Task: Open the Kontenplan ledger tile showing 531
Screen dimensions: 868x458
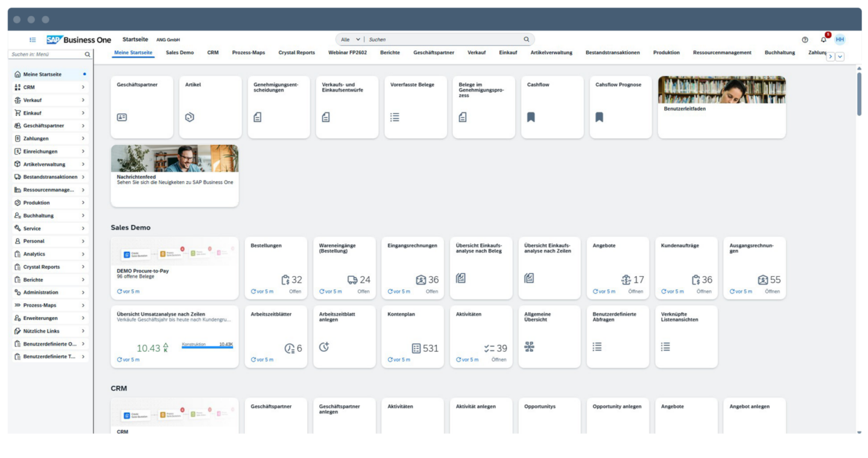Action: point(413,336)
